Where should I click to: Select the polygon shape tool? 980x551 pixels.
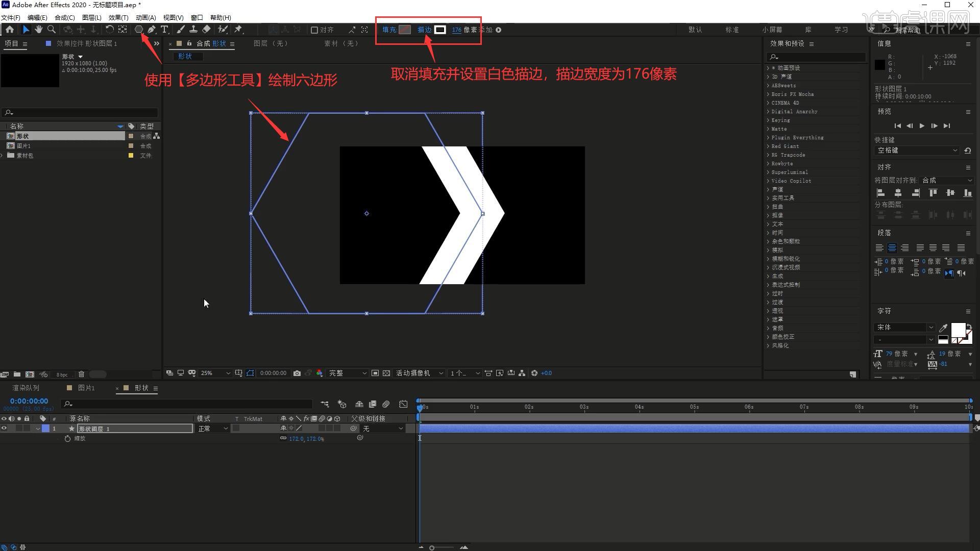pyautogui.click(x=138, y=30)
